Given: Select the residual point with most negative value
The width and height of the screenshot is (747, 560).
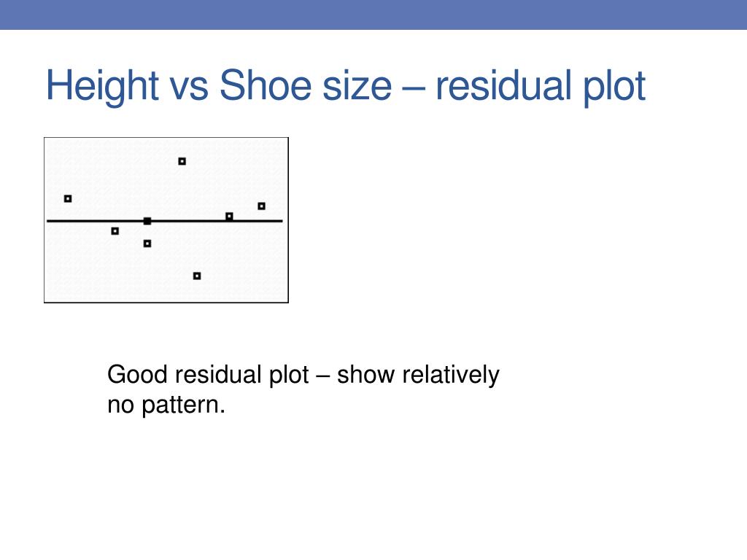Looking at the screenshot, I should point(197,276).
